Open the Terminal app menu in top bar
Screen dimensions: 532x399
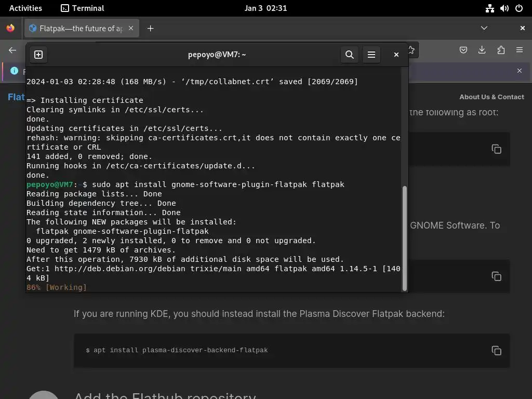click(83, 8)
